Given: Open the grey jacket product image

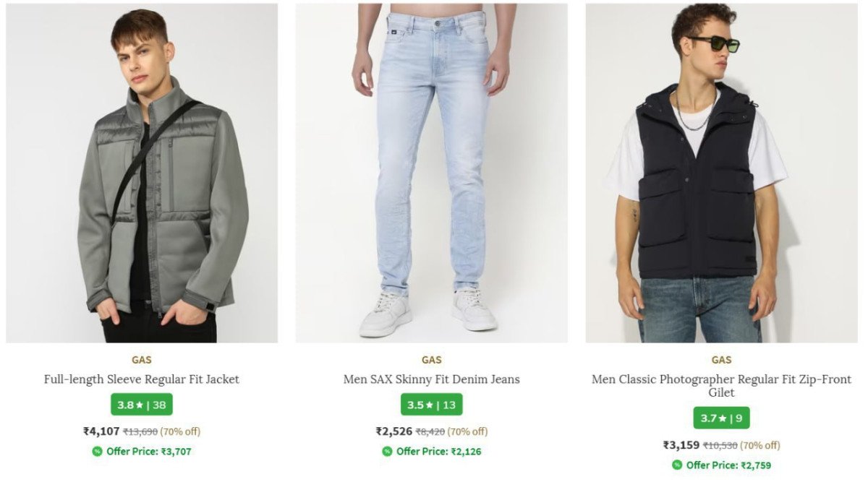Looking at the screenshot, I should [x=142, y=173].
